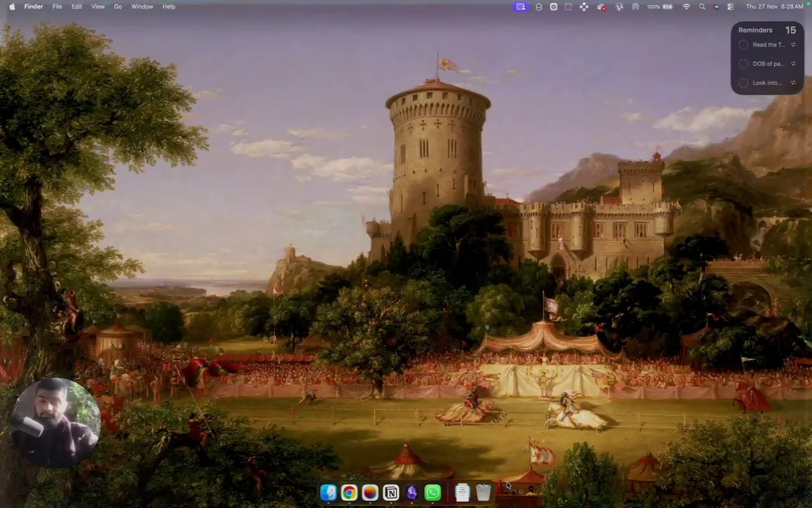Click the circular webcam overlay bubble
812x508 pixels.
coord(56,423)
